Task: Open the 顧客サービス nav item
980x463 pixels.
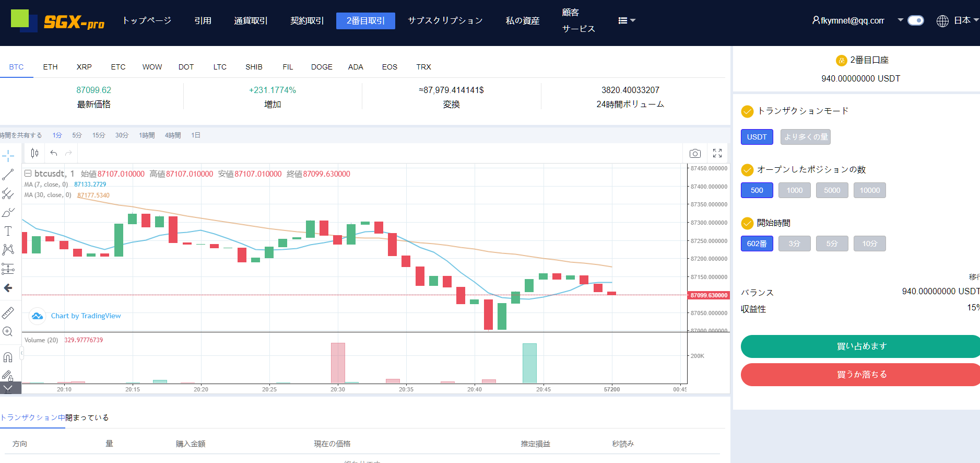Action: coord(578,20)
